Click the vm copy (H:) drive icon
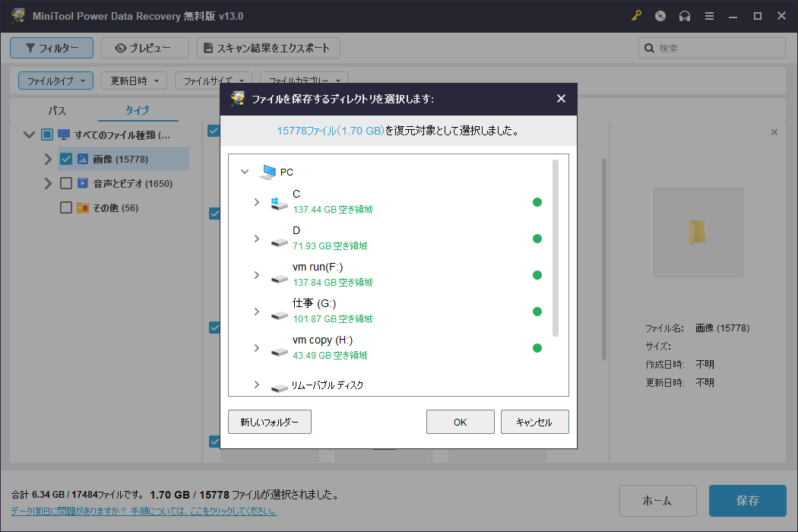798x532 pixels. pos(279,351)
